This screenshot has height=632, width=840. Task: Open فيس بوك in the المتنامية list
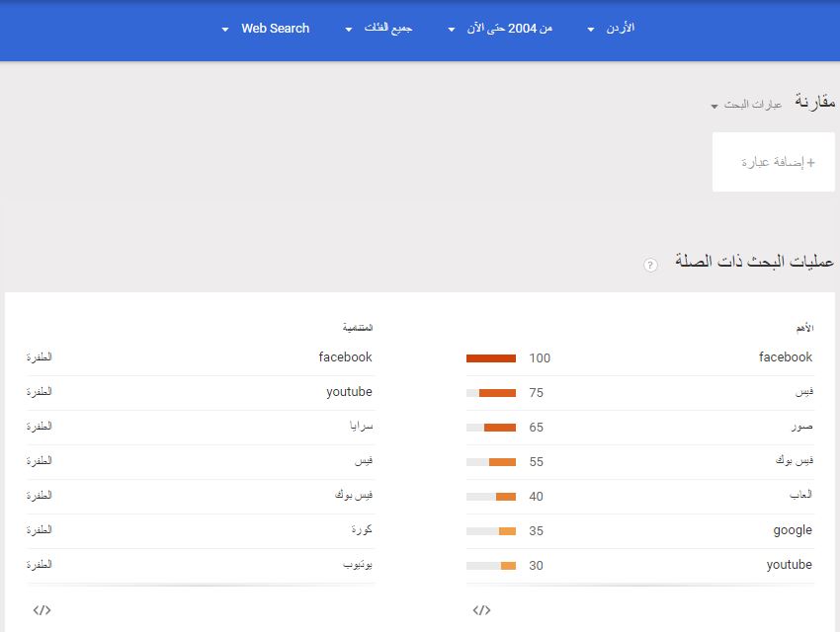354,495
